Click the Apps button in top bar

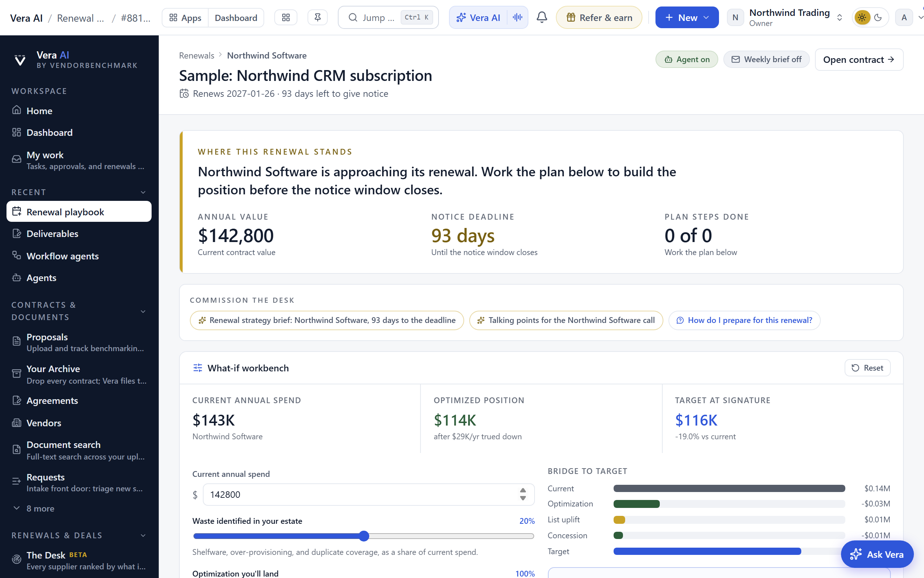[x=185, y=18]
